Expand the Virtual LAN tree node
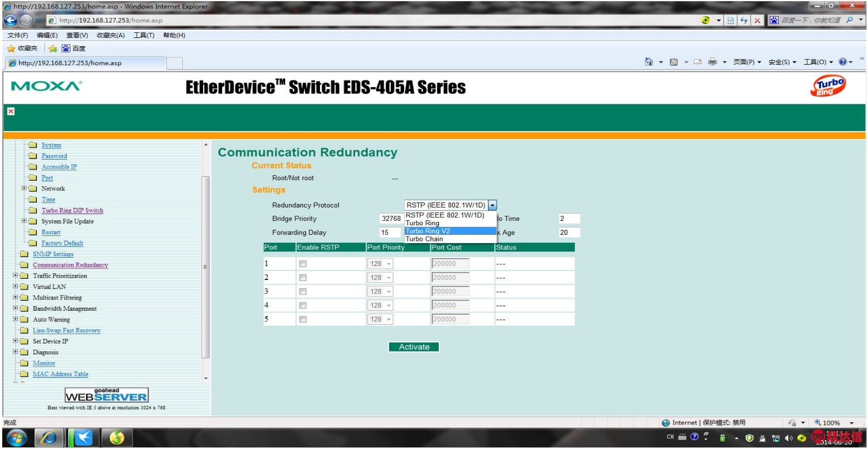The width and height of the screenshot is (868, 449). click(x=16, y=287)
